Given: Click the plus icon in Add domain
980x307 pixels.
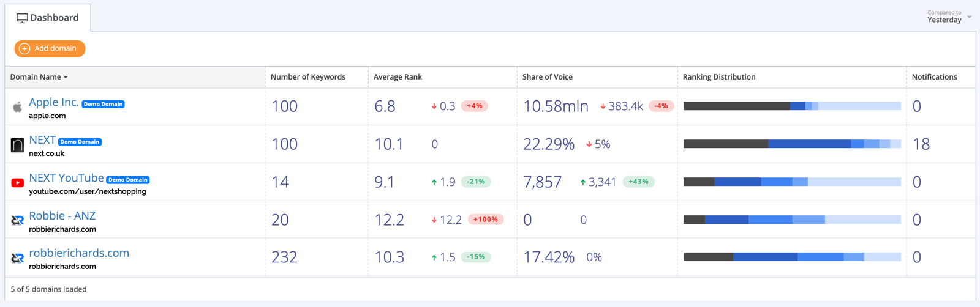Looking at the screenshot, I should (24, 49).
